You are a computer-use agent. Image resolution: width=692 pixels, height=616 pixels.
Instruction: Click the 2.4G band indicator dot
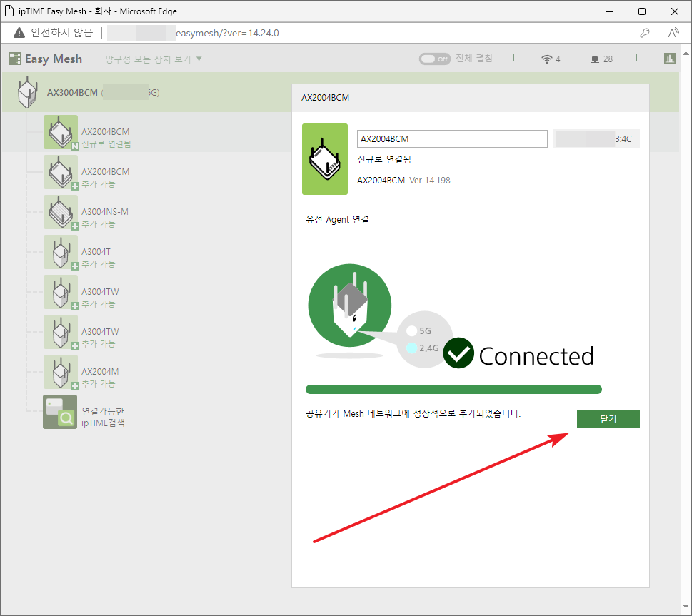click(412, 348)
